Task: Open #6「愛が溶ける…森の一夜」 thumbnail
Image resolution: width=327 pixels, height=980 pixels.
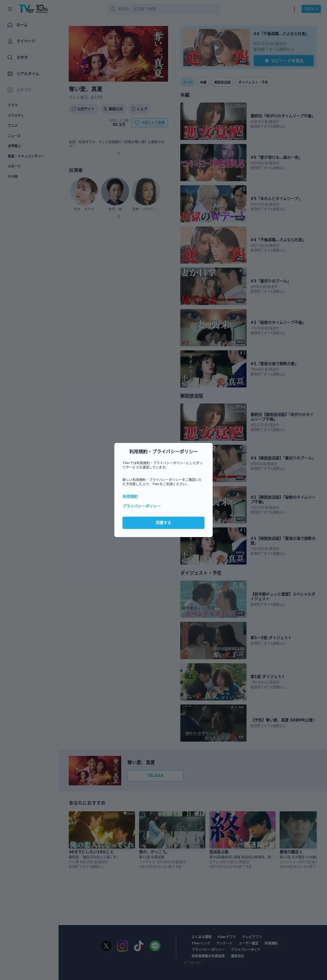Action: 213,163
